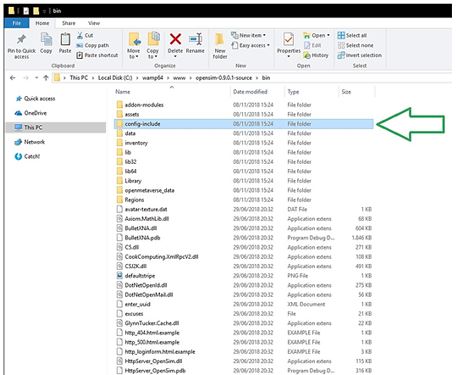Click the Properties icon
Image resolution: width=456 pixels, height=375 pixels.
pos(288,39)
